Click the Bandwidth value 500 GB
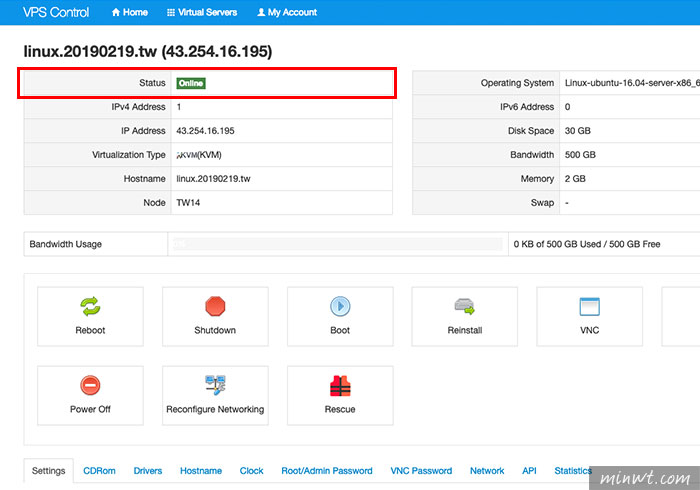 [x=580, y=155]
